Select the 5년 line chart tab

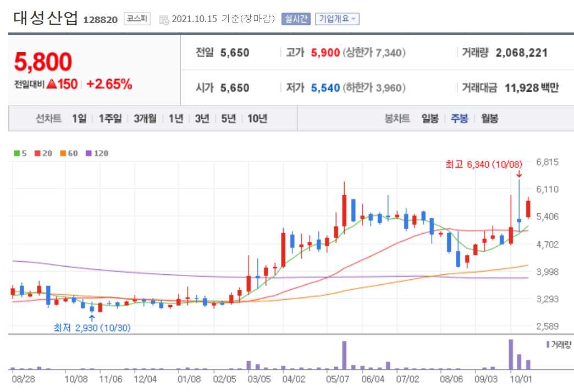tap(229, 119)
